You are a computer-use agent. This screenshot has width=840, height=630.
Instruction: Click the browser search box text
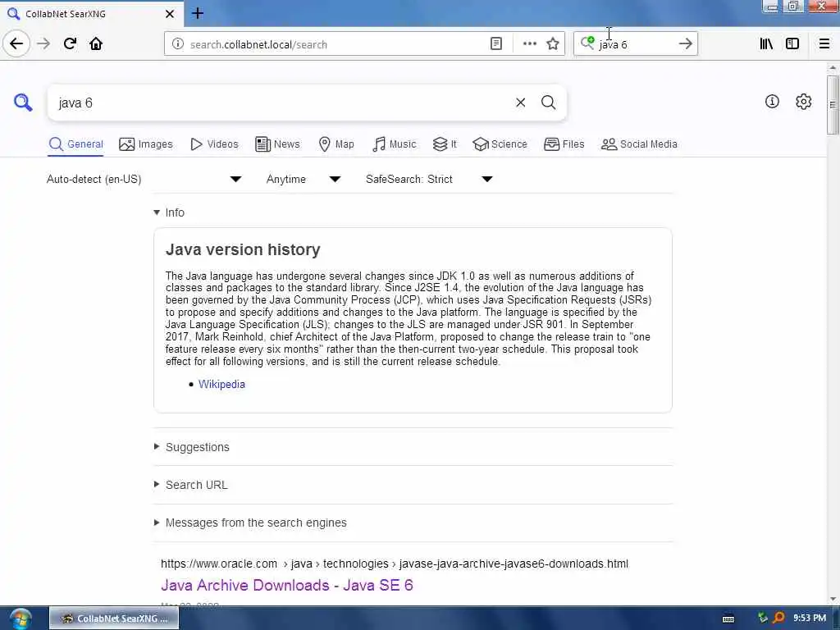click(x=635, y=44)
